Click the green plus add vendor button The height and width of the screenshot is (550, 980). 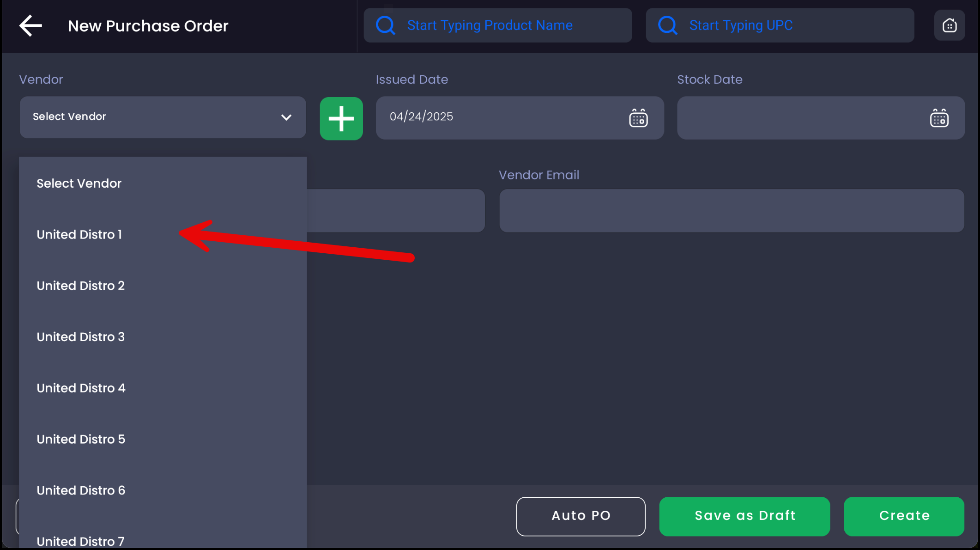tap(341, 118)
